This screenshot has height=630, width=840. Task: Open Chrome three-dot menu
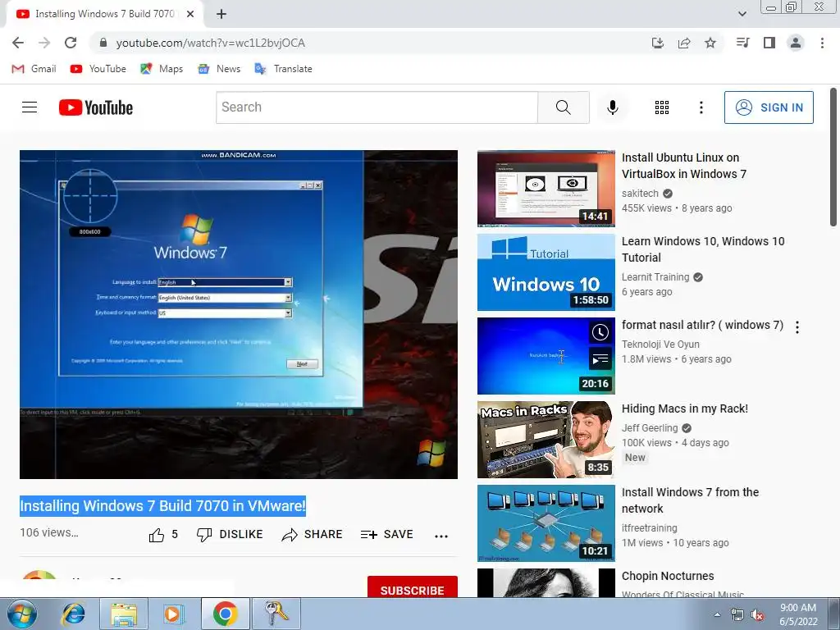(822, 43)
